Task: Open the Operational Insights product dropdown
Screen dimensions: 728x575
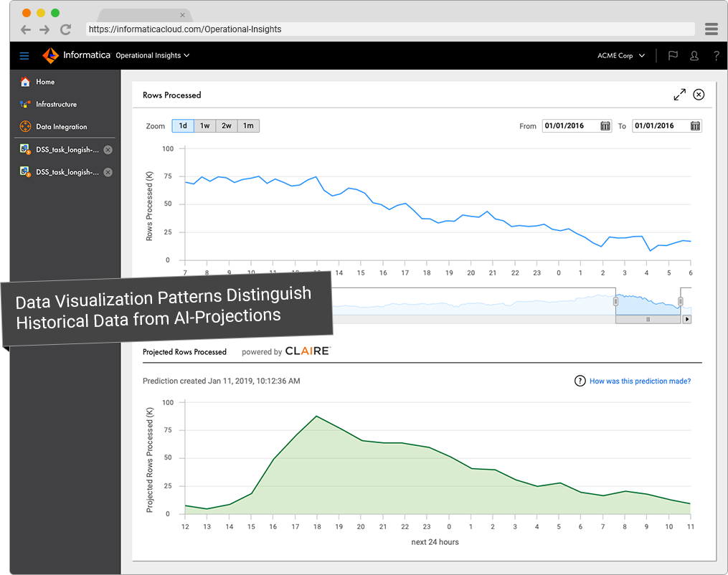Action: (x=152, y=55)
